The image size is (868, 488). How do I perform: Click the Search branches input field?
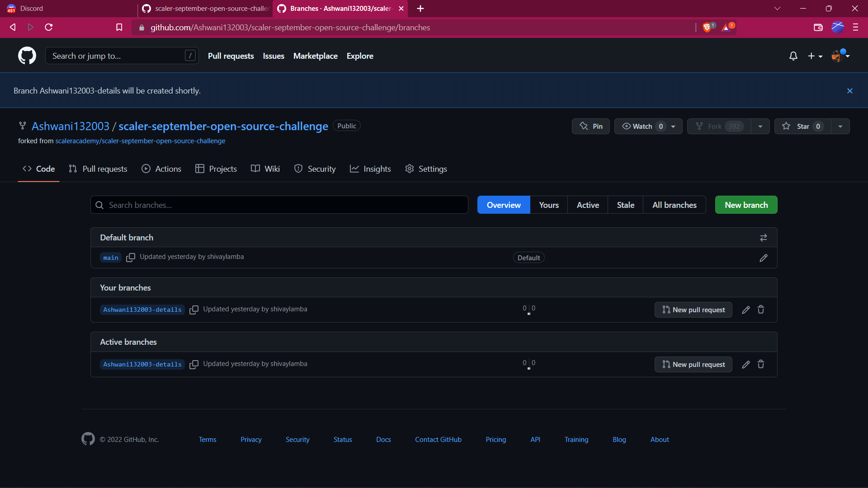[279, 205]
